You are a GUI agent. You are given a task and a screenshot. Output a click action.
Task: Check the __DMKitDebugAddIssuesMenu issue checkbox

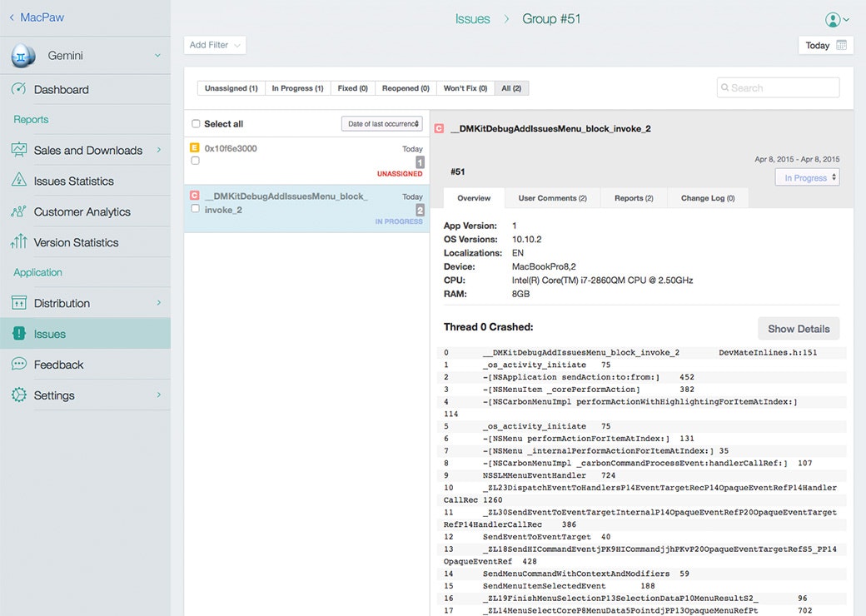point(195,209)
